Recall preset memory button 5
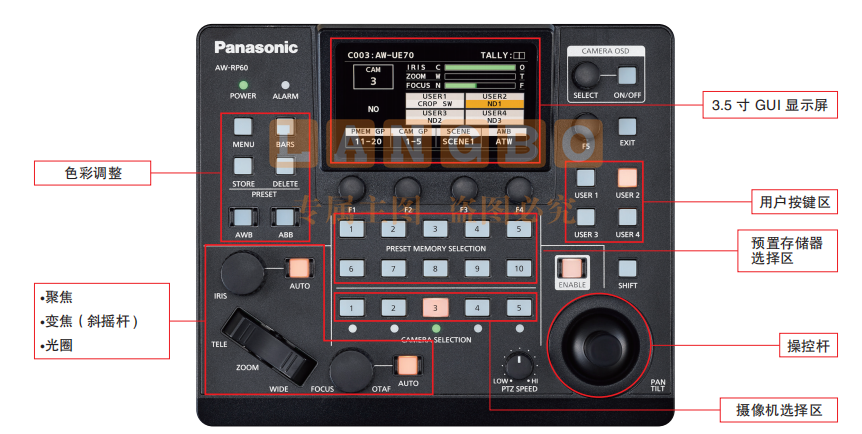The image size is (862, 434). (518, 229)
